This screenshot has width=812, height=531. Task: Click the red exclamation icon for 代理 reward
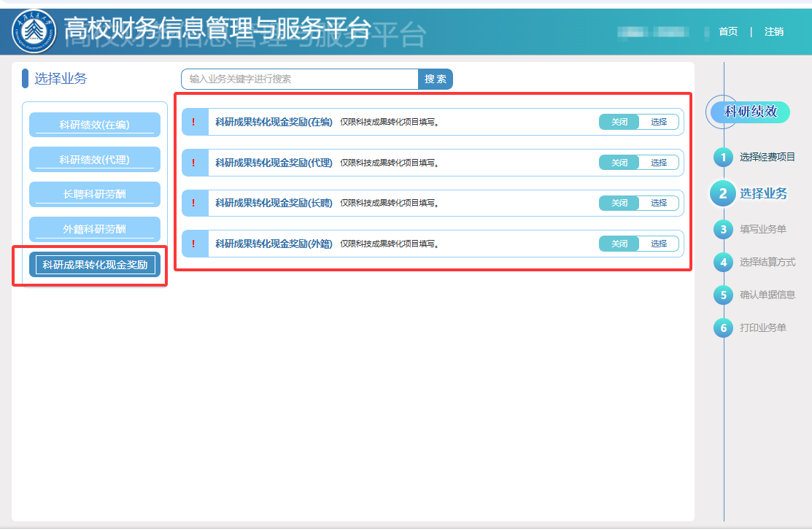(x=193, y=163)
